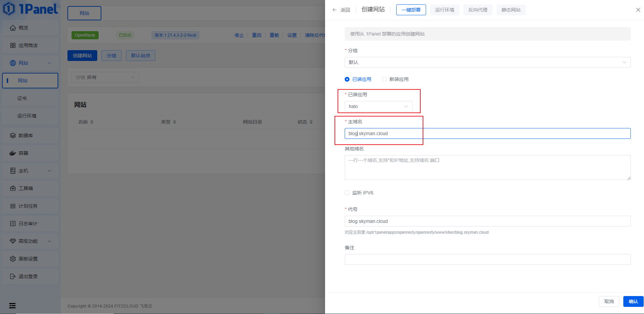
Task: Open panel settings gear icon
Action: [13, 259]
